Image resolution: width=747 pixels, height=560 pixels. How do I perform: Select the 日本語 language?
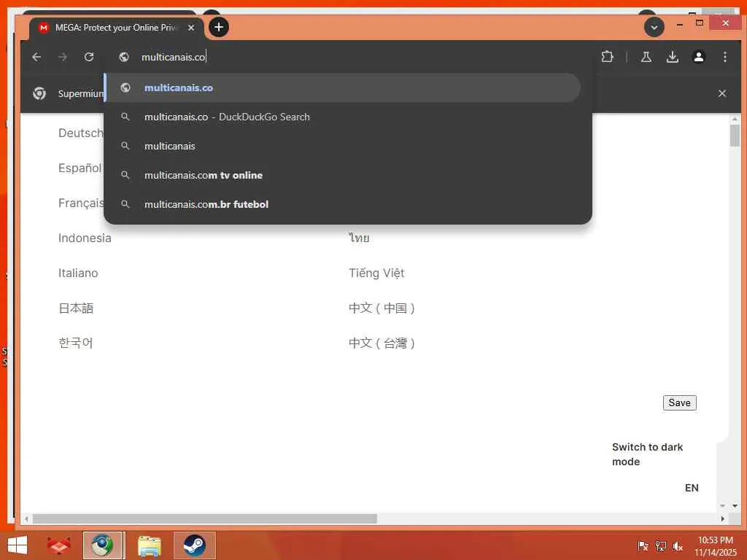pos(76,308)
